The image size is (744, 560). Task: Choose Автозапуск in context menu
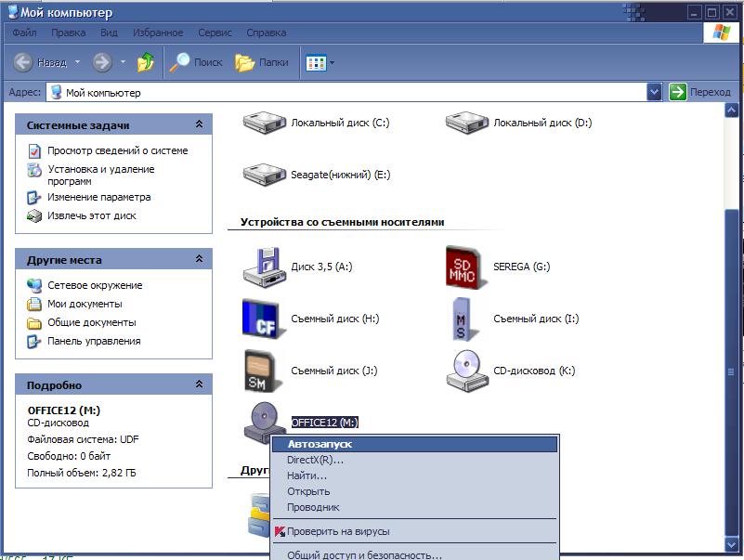pyautogui.click(x=415, y=444)
